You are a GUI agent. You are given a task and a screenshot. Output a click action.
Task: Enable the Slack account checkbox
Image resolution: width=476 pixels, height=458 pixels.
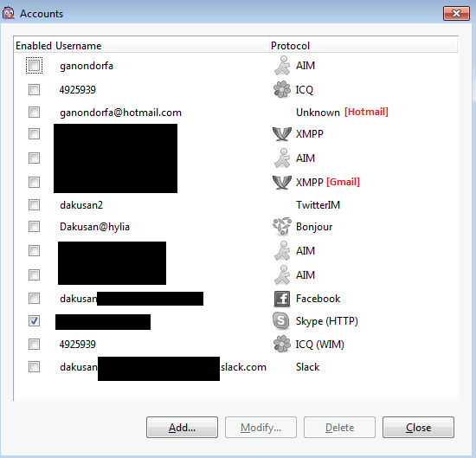point(34,366)
